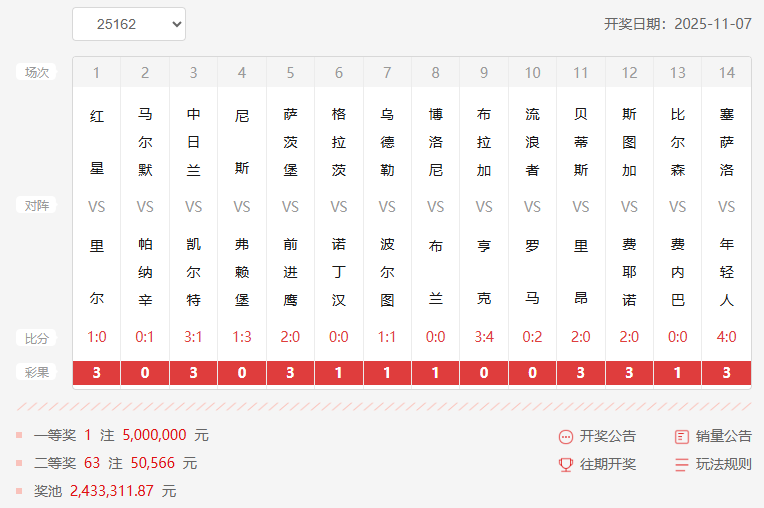Screen dimensions: 764x508
Task: Click home team 流浪者
Action: pos(532,142)
